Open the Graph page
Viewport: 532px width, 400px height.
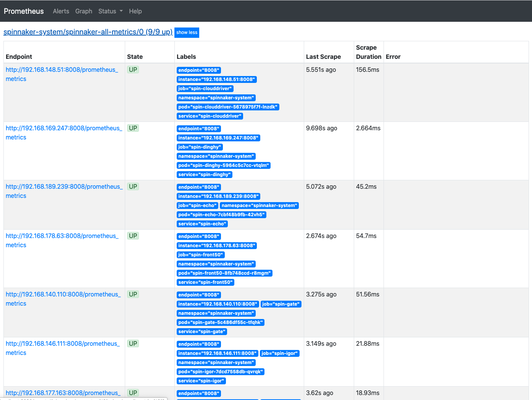(84, 11)
